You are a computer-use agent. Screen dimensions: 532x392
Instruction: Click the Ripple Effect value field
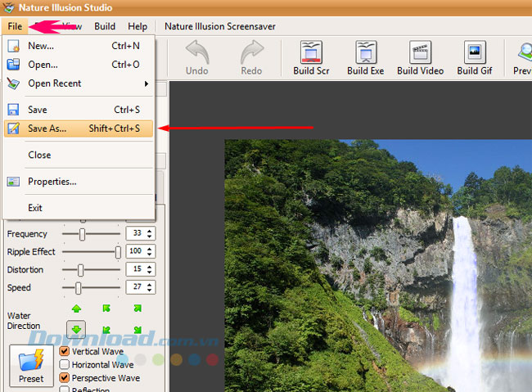pyautogui.click(x=134, y=252)
